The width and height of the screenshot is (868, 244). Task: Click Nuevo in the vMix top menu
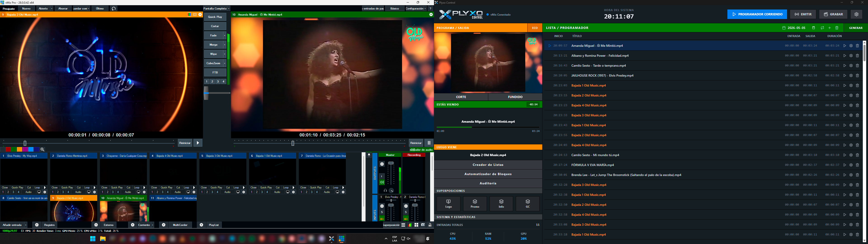pos(26,8)
